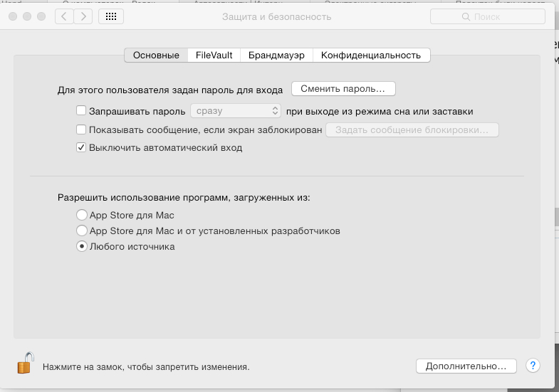Open the Брандмауэр tab

coord(276,55)
